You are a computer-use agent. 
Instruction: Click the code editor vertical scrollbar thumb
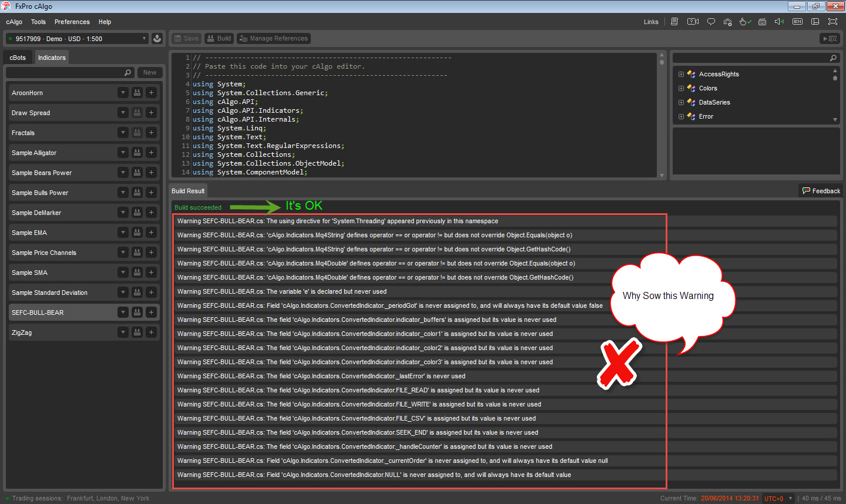pyautogui.click(x=662, y=62)
